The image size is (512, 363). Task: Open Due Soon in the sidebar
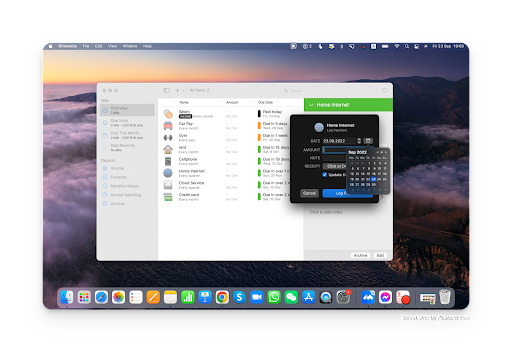tap(127, 123)
